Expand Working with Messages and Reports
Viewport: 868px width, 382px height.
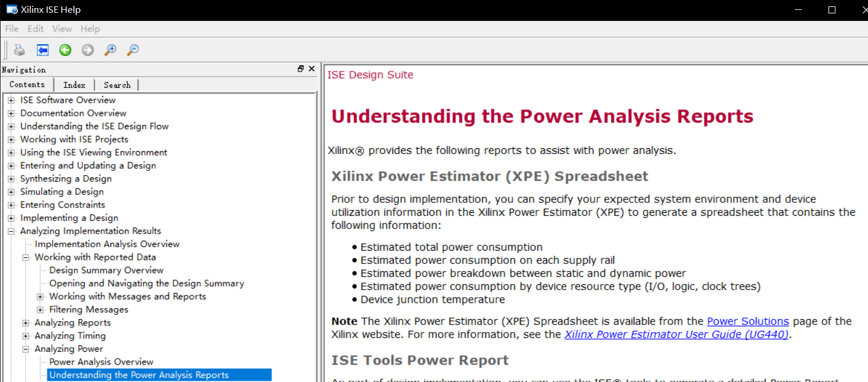[39, 296]
